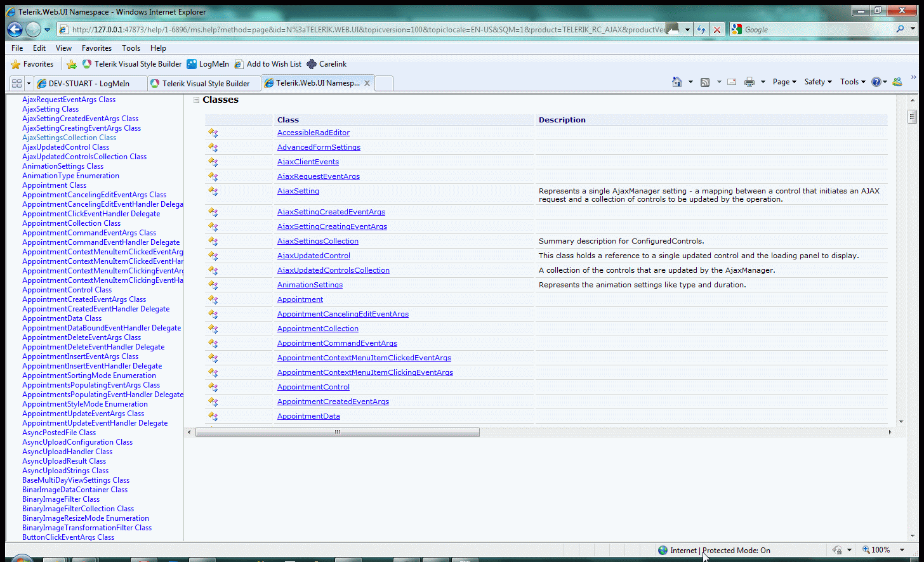Open the AjaxSettingsCollection class link in table

click(x=318, y=241)
